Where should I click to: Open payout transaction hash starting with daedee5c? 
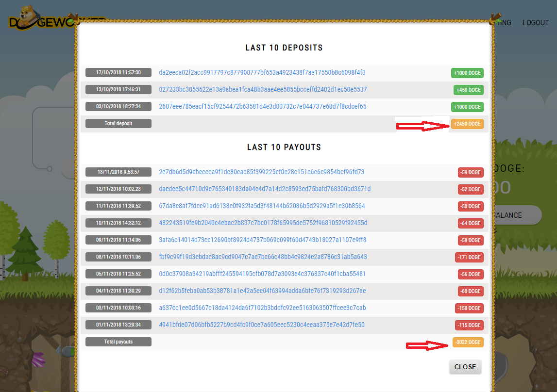pyautogui.click(x=265, y=189)
